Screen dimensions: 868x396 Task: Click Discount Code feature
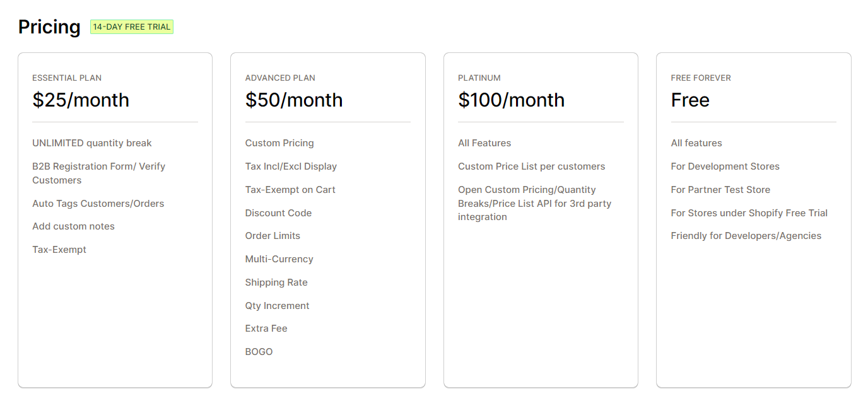click(x=279, y=213)
